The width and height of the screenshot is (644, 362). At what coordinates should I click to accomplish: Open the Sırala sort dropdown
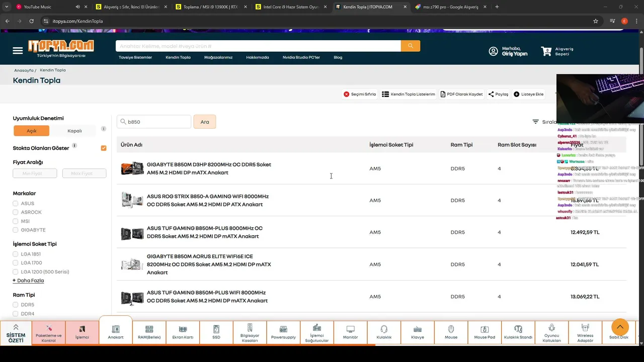pyautogui.click(x=545, y=122)
